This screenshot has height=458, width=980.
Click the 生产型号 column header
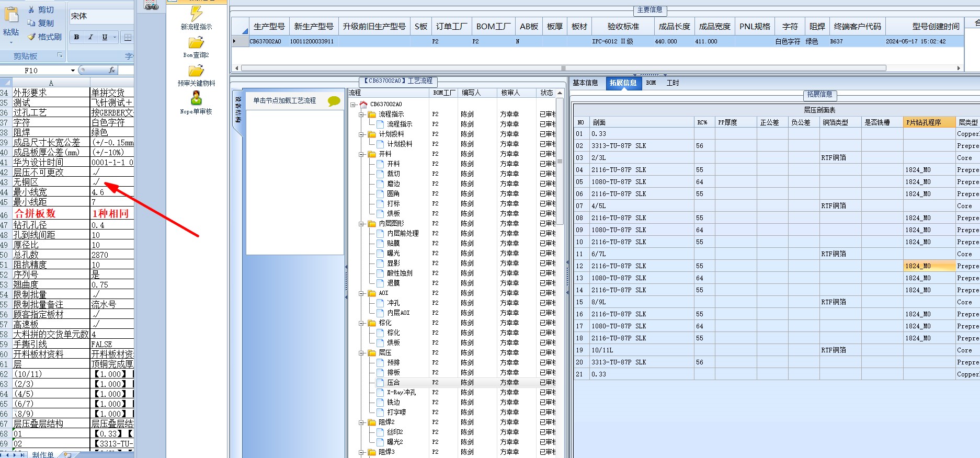(269, 26)
